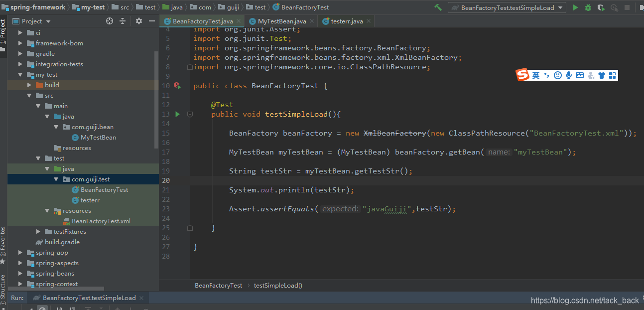Click the Sogou S logo on input bar
Image resolution: width=644 pixels, height=310 pixels.
(522, 75)
